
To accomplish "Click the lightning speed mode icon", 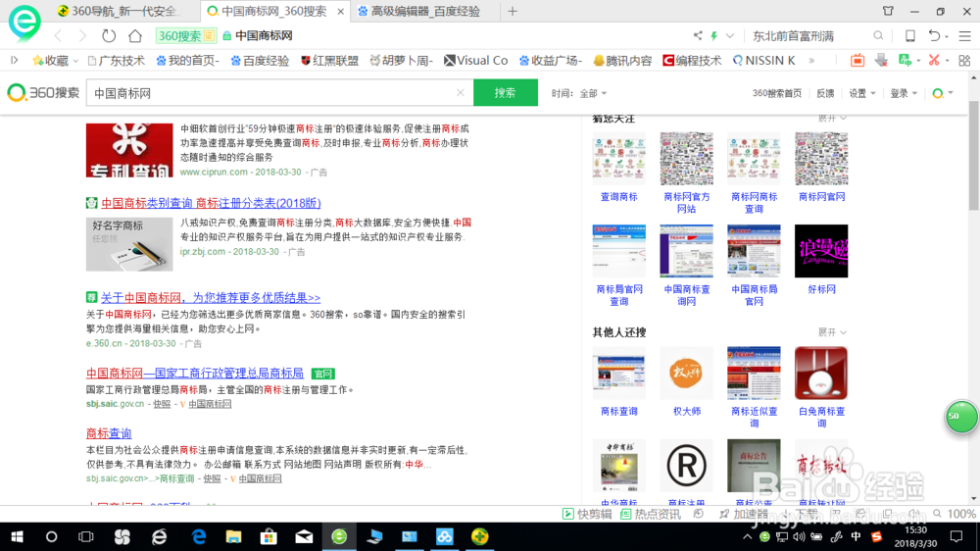I will 713,35.
